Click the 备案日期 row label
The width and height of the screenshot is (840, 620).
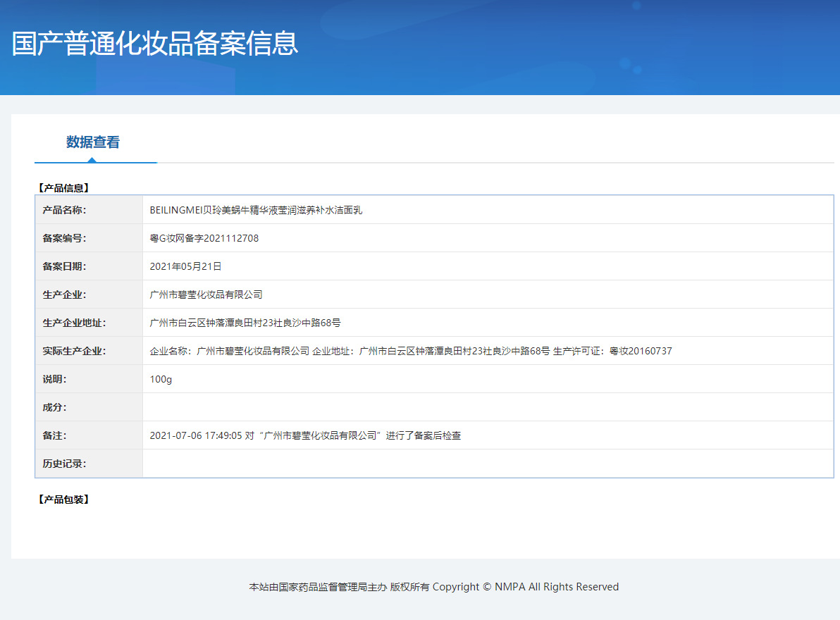(x=64, y=266)
